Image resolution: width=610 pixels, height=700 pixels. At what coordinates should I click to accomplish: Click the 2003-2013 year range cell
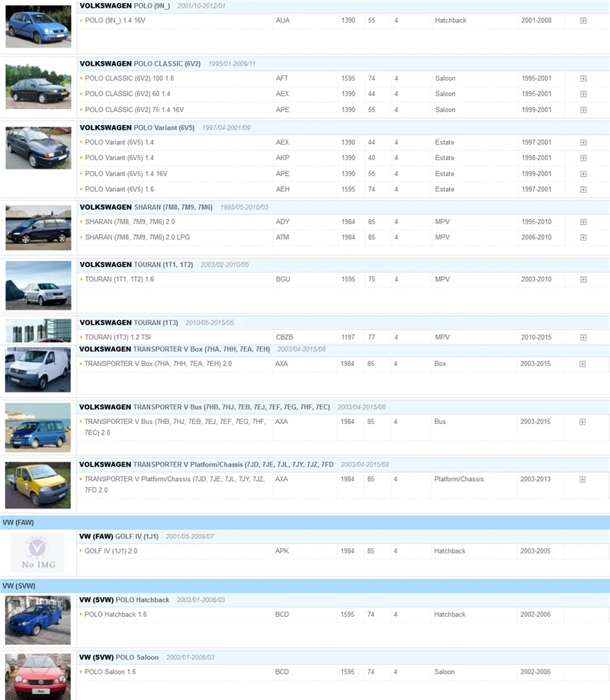[x=535, y=480]
